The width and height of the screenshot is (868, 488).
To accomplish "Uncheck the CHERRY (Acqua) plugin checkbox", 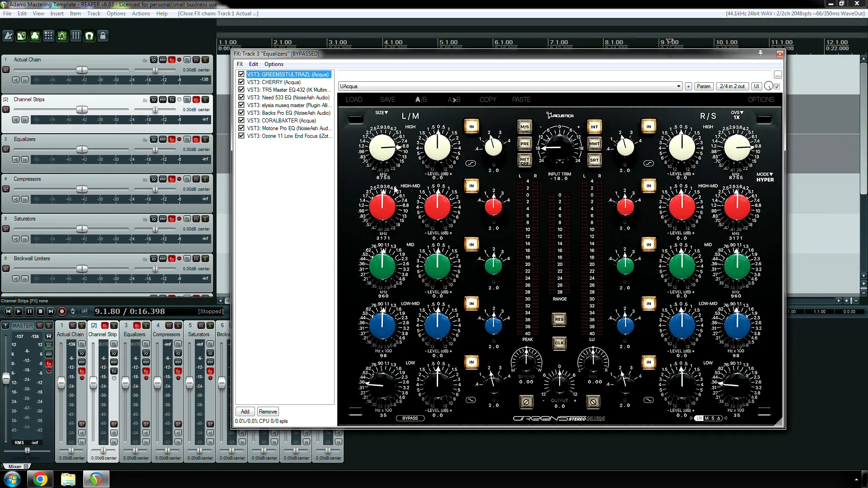I will click(x=241, y=82).
